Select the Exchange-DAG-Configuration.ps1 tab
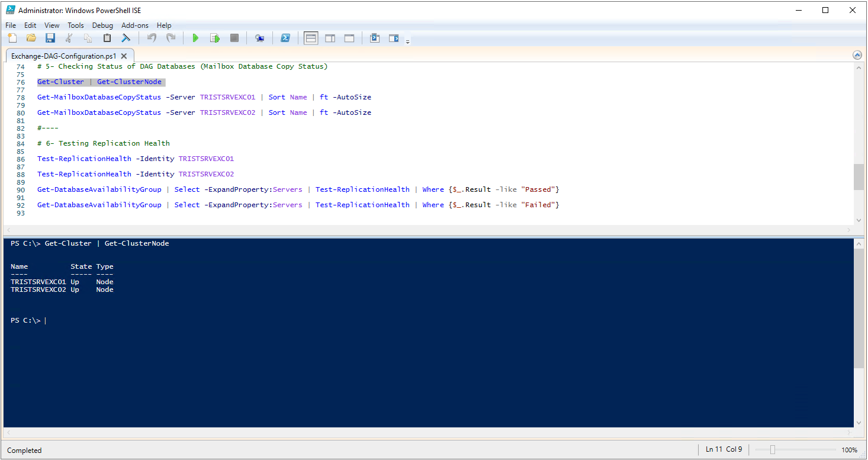Viewport: 868px width, 460px height. click(x=64, y=56)
